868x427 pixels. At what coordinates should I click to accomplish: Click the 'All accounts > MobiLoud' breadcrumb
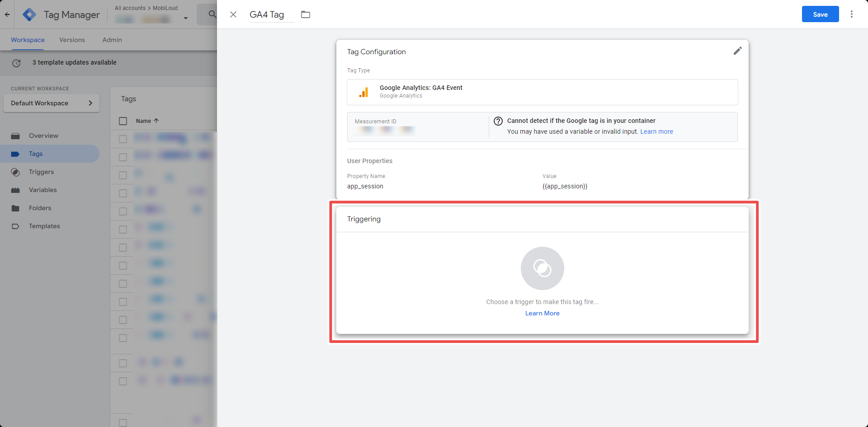146,8
